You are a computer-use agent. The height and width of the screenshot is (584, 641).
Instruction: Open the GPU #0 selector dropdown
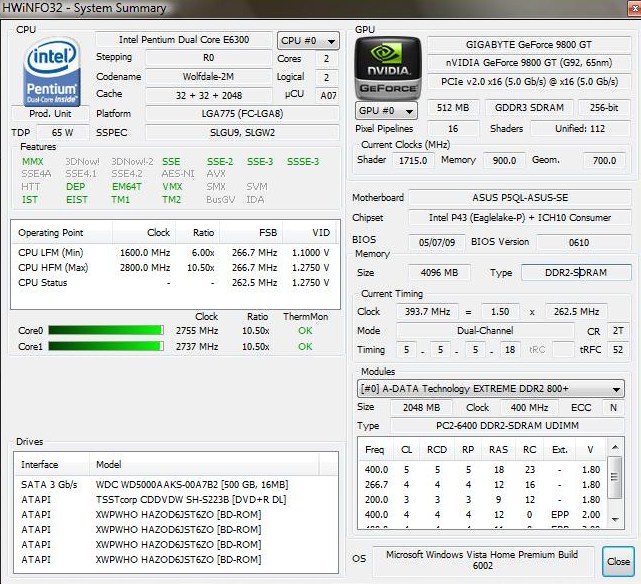(386, 111)
